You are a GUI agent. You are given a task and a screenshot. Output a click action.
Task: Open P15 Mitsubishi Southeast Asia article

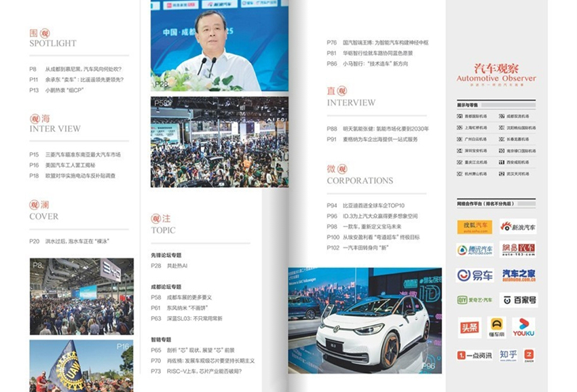click(x=75, y=155)
